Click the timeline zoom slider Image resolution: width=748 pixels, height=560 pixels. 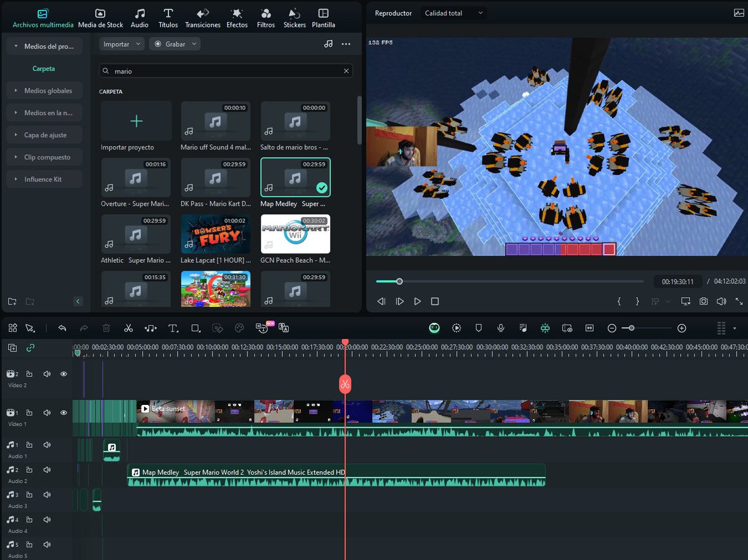[647, 328]
